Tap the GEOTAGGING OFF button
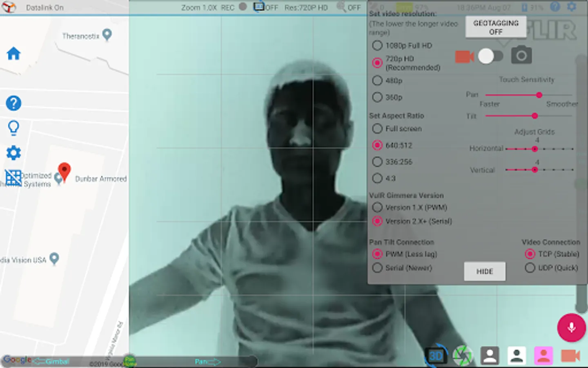 click(496, 27)
